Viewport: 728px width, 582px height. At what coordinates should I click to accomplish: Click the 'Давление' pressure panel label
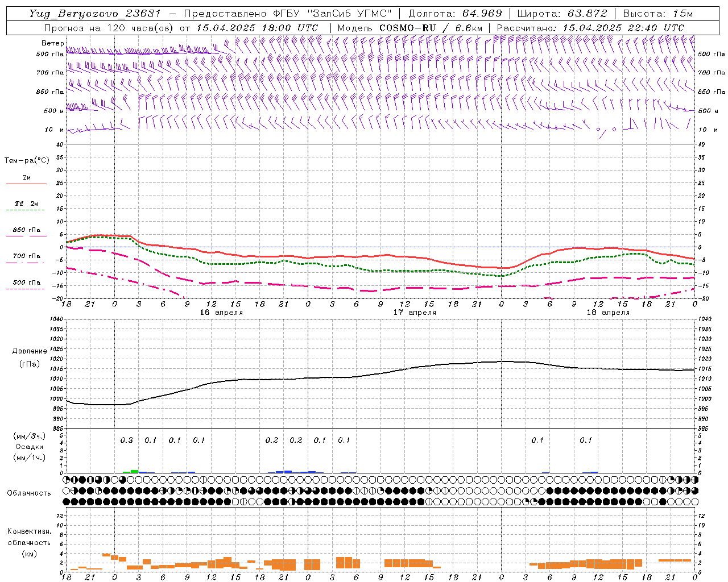tap(30, 351)
